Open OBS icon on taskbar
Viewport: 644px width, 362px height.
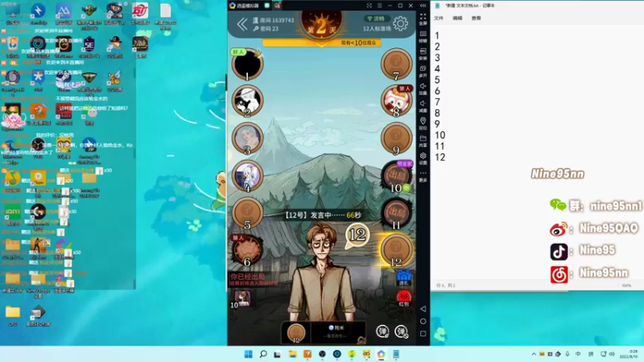(x=323, y=354)
